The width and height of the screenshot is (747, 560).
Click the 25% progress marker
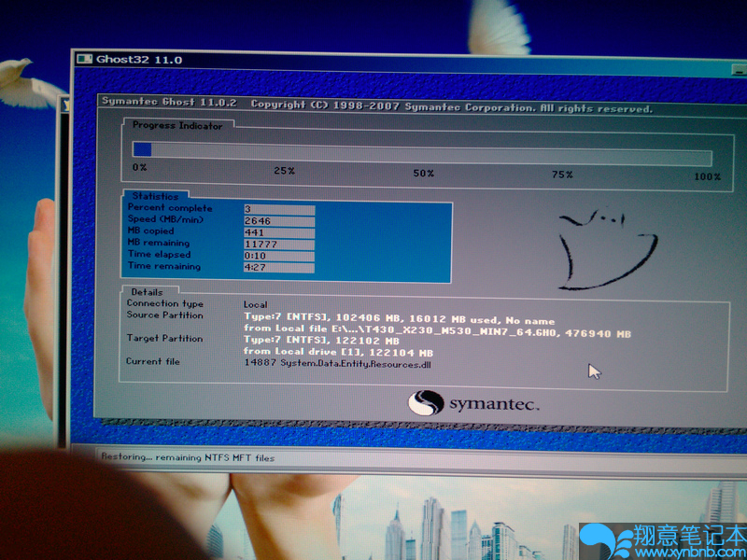point(284,171)
